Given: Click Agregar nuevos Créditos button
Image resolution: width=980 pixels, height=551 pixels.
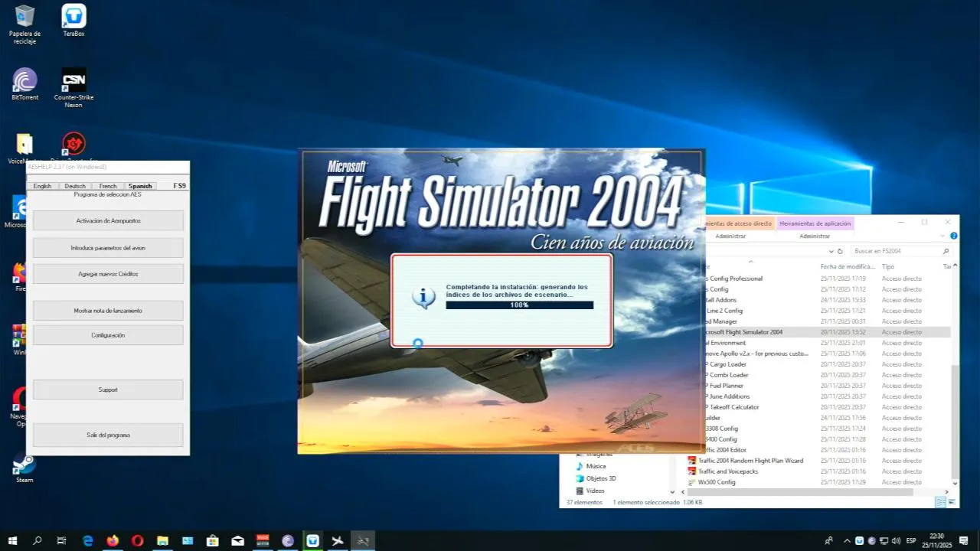Looking at the screenshot, I should 108,274.
